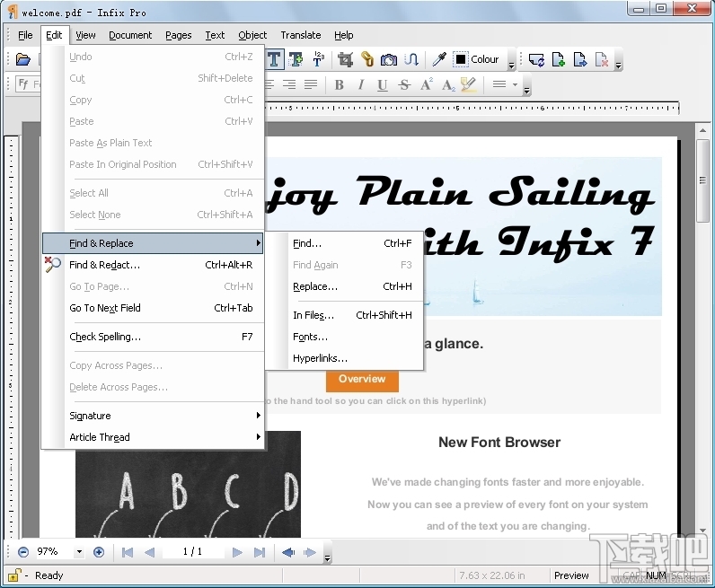Expand the Signature submenu
Screen dimensions: 715x588
click(x=153, y=416)
